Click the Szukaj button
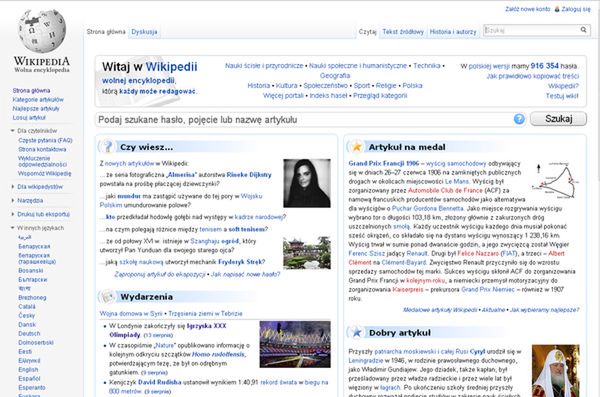Image resolution: width=600 pixels, height=397 pixels. click(558, 119)
